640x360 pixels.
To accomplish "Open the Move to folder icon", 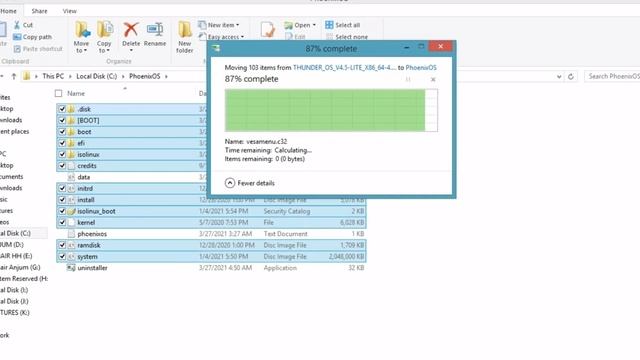I will tap(82, 30).
